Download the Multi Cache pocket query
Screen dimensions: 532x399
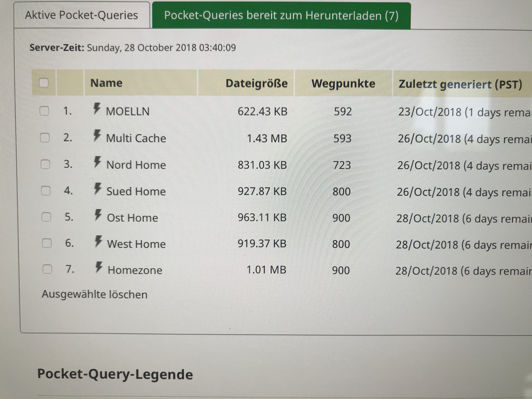click(x=136, y=138)
